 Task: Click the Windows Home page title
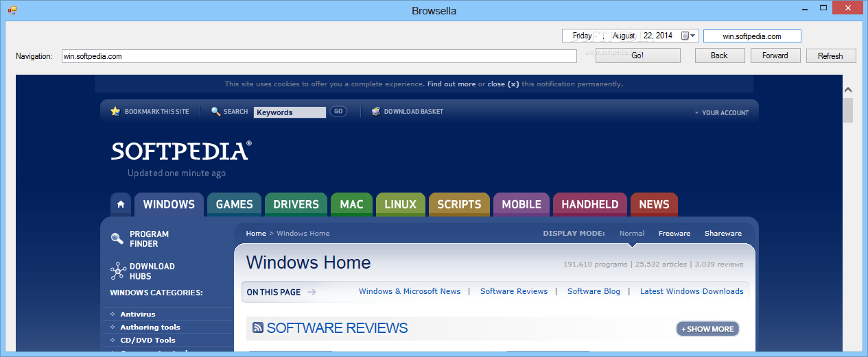pos(309,262)
